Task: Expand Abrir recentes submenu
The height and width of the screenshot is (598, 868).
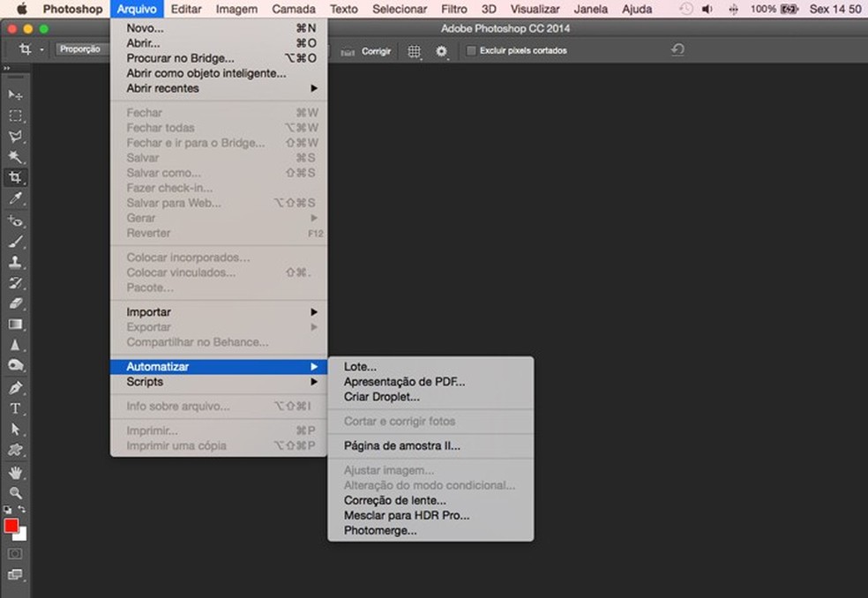Action: coord(219,88)
